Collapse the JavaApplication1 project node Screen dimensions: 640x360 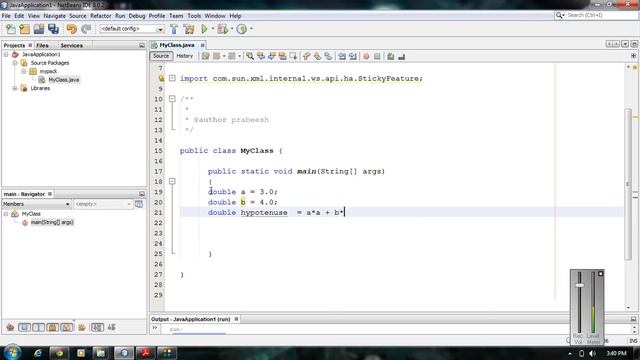[6, 54]
